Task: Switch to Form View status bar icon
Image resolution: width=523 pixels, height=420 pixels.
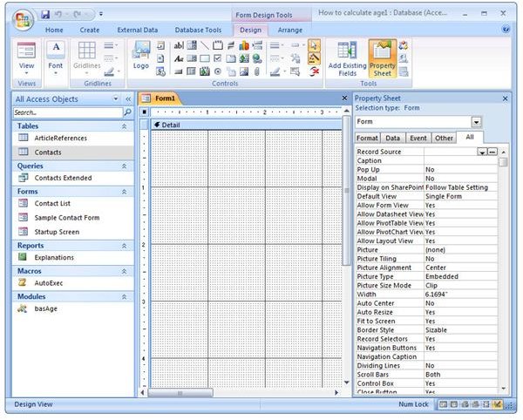Action: coord(444,404)
